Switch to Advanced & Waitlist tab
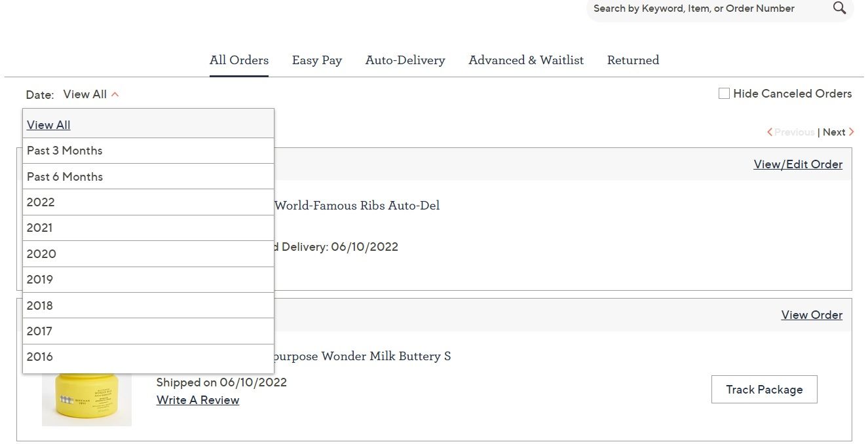 (526, 60)
